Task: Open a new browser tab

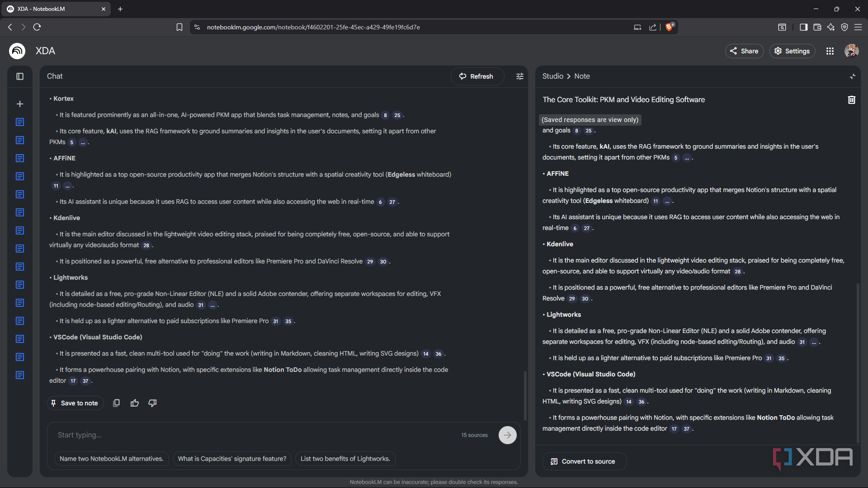Action: point(120,9)
